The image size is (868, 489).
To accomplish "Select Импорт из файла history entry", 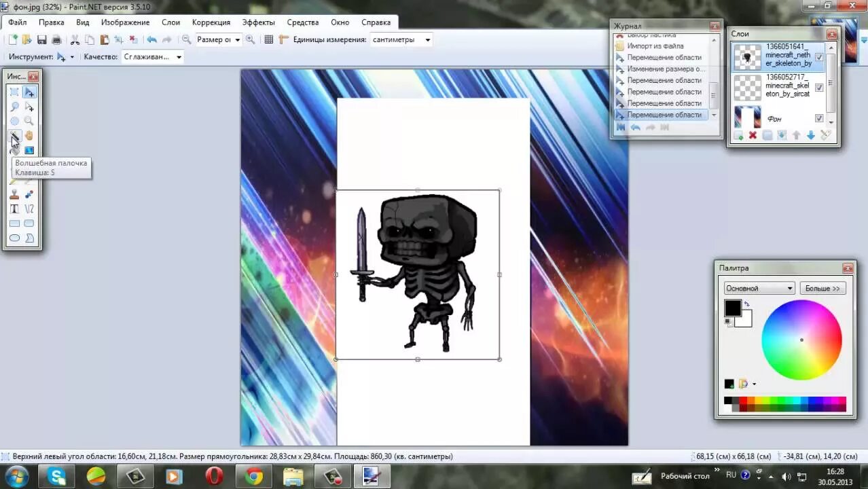I will (655, 46).
